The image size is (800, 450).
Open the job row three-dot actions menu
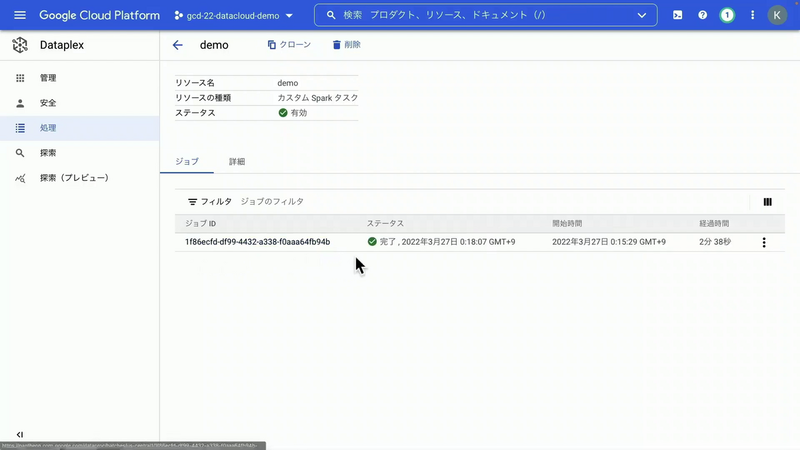pyautogui.click(x=764, y=242)
